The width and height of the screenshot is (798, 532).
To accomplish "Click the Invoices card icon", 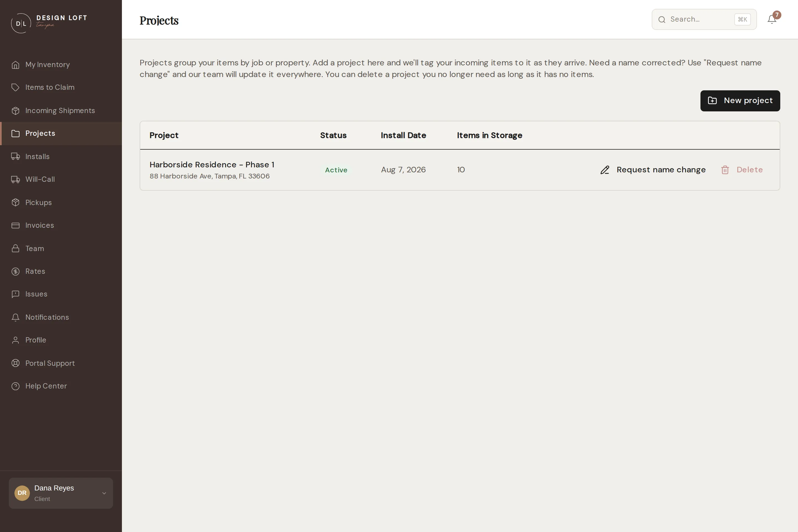I will (x=15, y=225).
